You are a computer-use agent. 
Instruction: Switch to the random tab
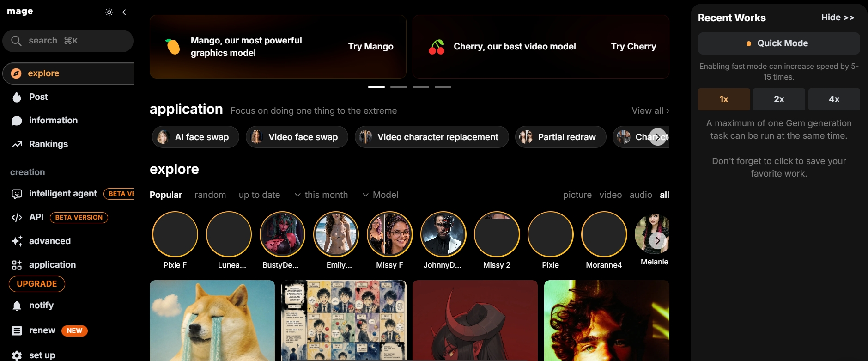[x=210, y=195]
